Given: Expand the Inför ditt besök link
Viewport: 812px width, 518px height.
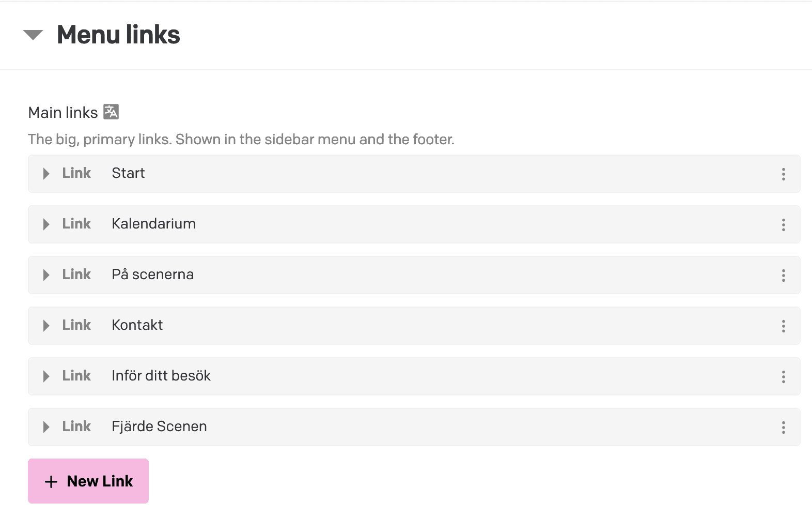Looking at the screenshot, I should (46, 376).
